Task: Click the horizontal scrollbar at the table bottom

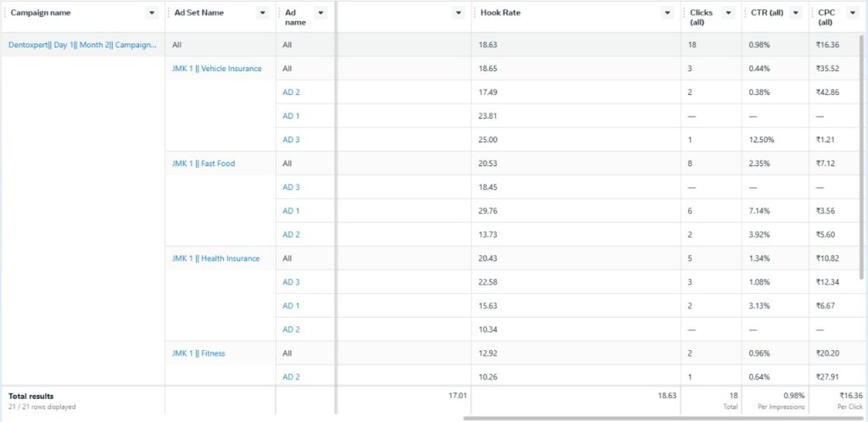Action: [x=663, y=418]
